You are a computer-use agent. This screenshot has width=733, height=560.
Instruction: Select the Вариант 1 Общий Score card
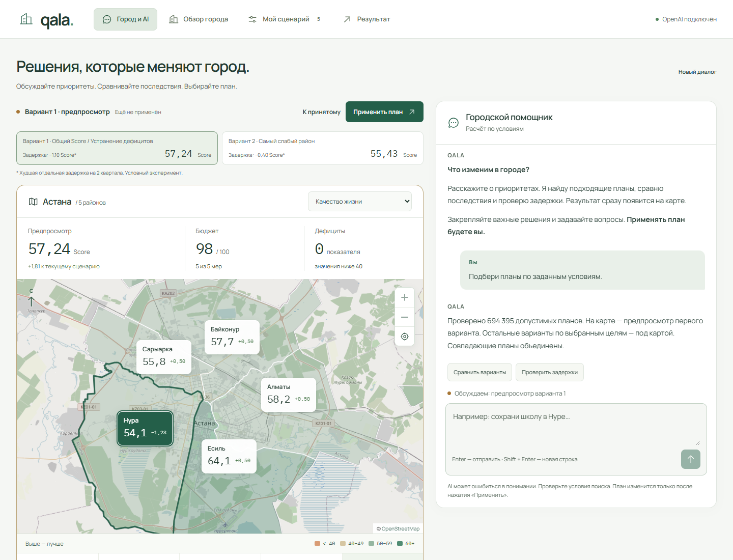117,148
